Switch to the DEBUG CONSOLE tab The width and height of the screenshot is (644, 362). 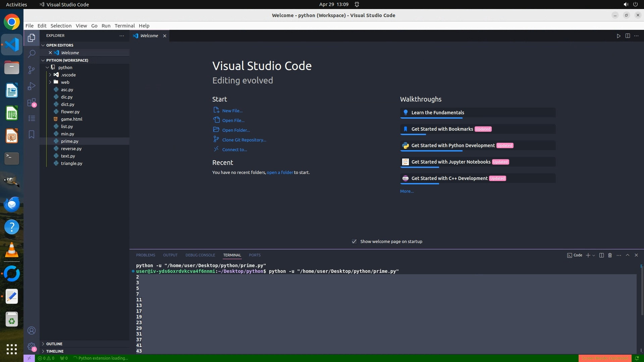click(x=200, y=255)
